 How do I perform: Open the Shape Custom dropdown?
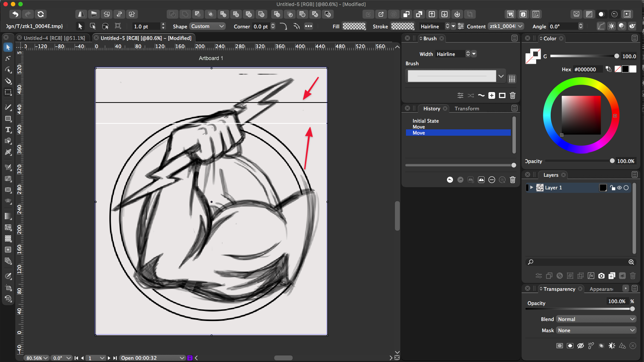(x=207, y=26)
